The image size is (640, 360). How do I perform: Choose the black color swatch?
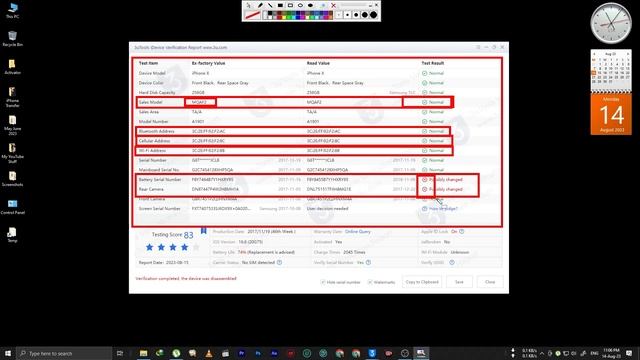point(269,13)
